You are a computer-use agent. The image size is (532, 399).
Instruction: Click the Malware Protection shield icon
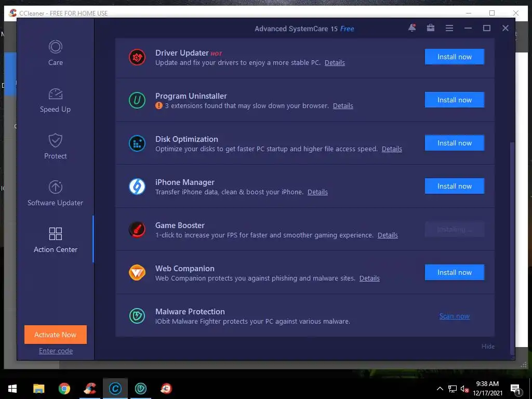click(x=137, y=316)
